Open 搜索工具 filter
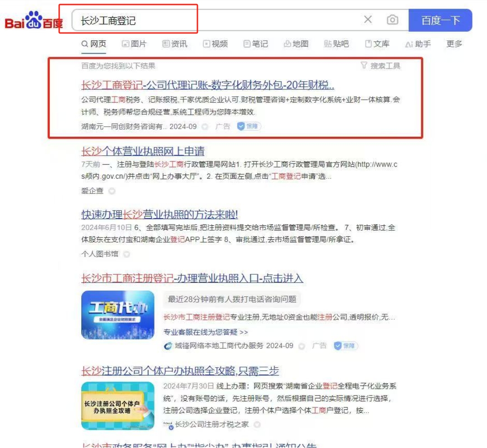The width and height of the screenshot is (487, 448). pos(381,65)
